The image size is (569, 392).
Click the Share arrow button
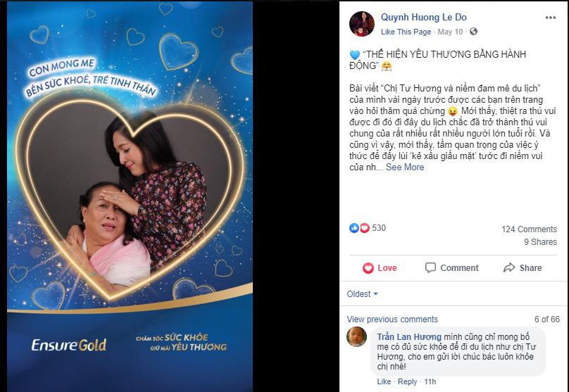(x=523, y=268)
